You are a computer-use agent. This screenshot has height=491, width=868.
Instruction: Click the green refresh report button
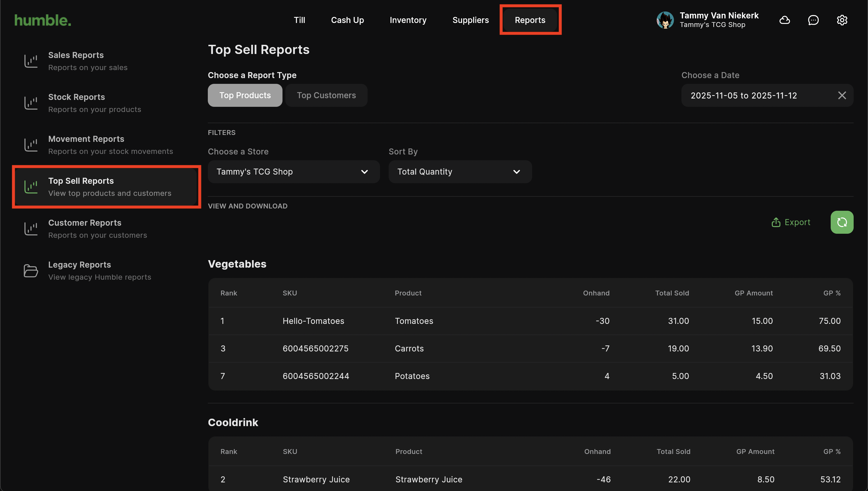[x=842, y=222]
